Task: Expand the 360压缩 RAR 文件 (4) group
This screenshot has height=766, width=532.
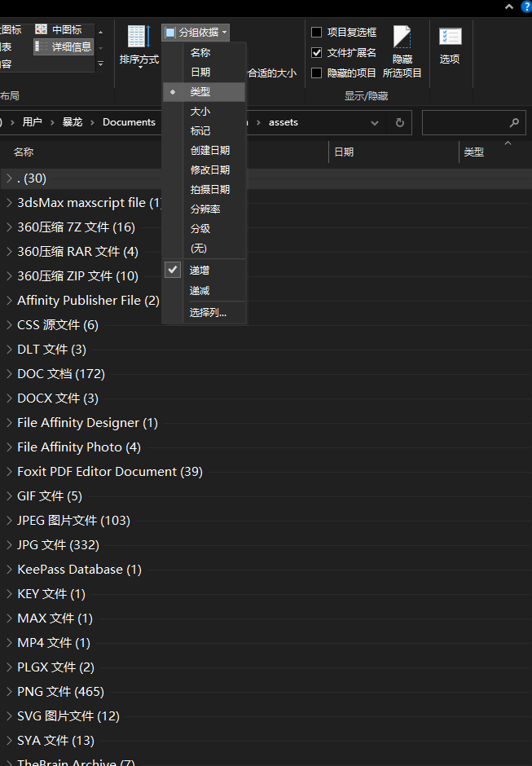Action: (x=9, y=252)
